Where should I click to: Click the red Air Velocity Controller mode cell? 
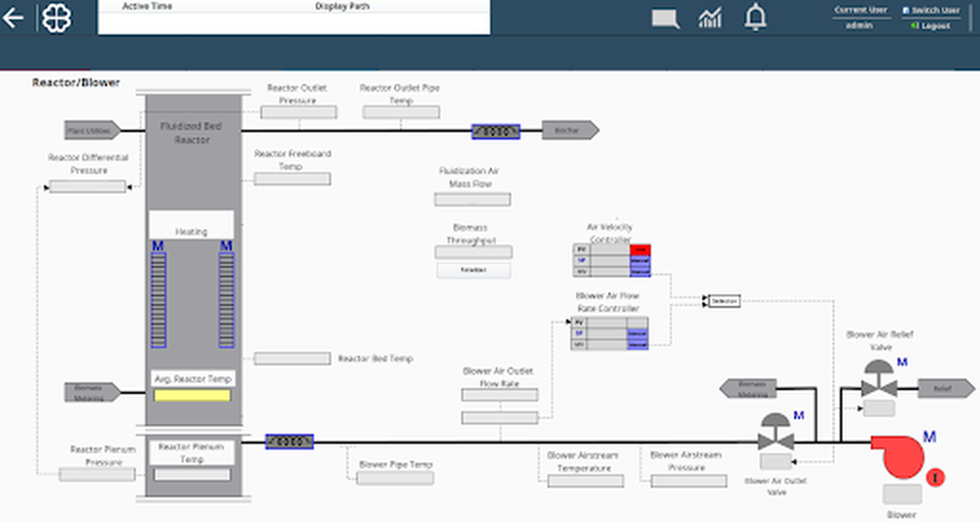point(639,250)
